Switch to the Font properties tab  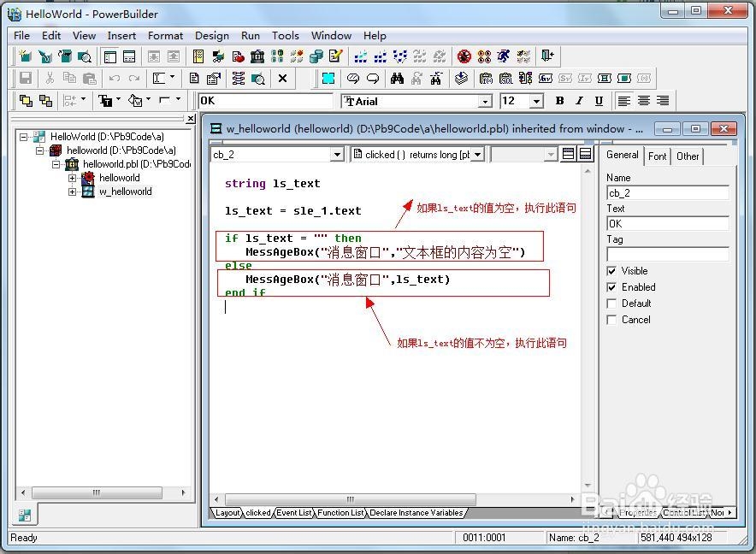coord(657,156)
